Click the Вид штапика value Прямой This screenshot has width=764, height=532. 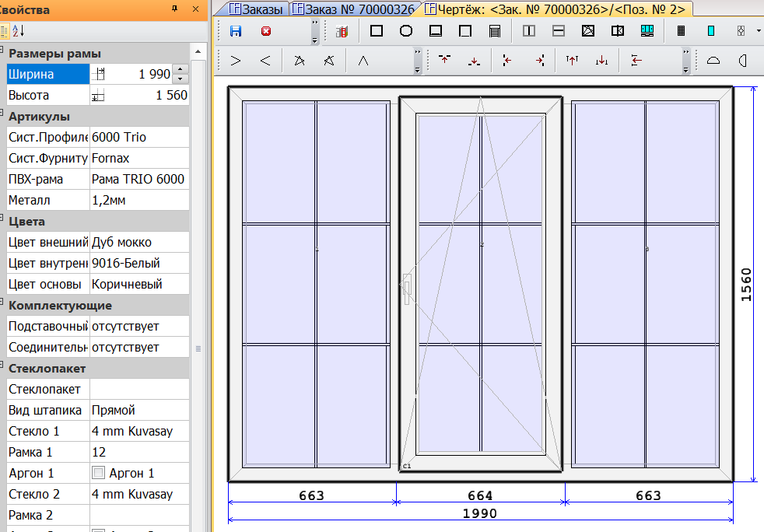(x=139, y=410)
